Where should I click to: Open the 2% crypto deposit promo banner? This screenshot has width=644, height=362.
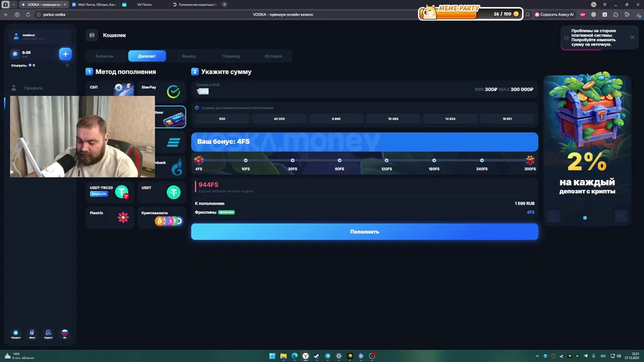point(587,150)
